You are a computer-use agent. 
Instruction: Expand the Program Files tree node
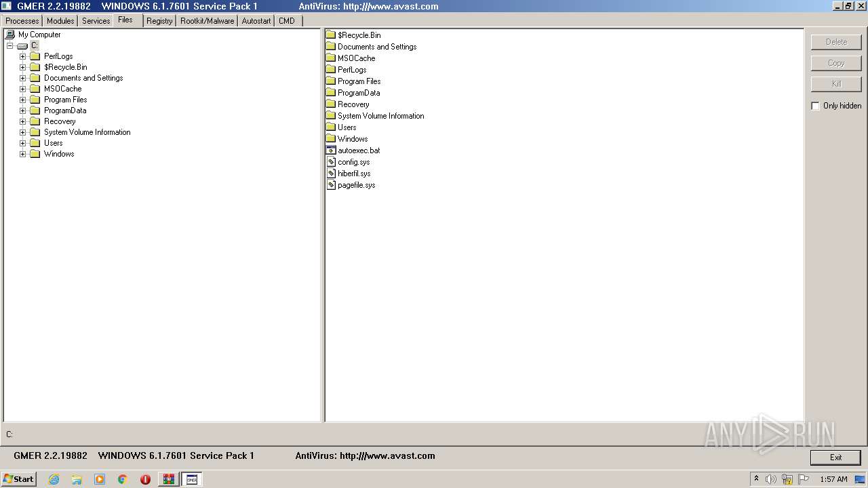click(x=22, y=100)
